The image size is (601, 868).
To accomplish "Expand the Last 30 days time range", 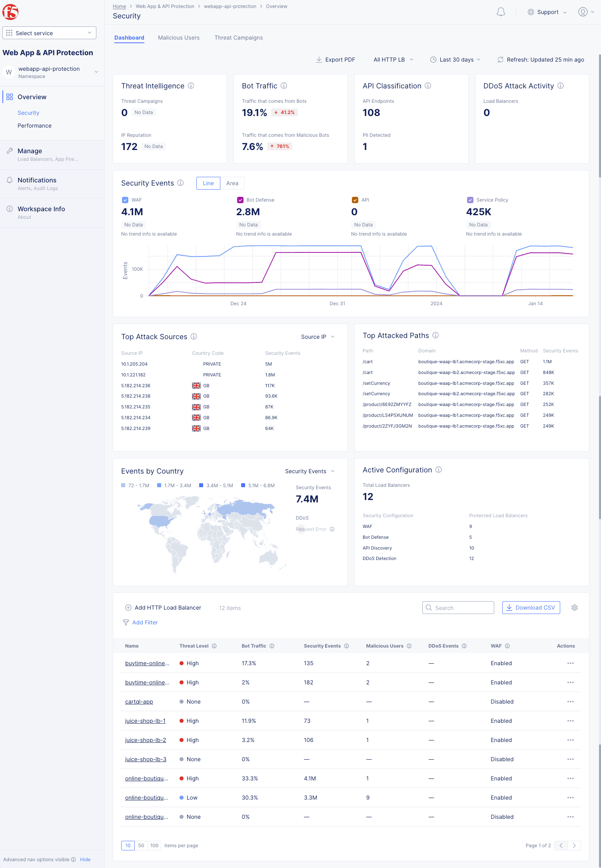I will coord(455,60).
